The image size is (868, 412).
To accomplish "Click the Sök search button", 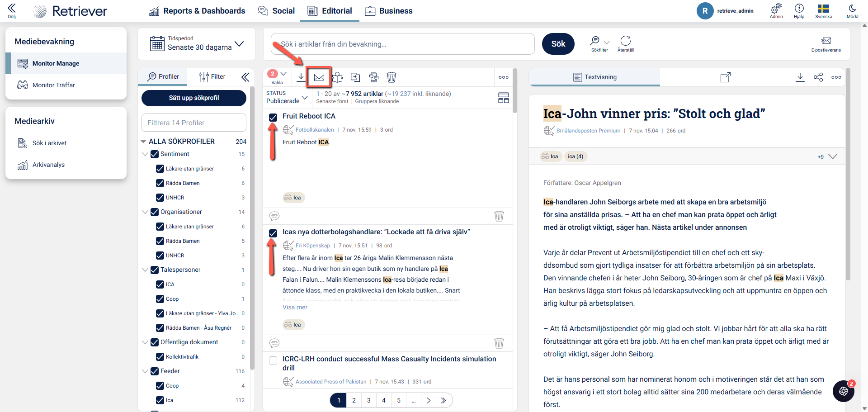I will (558, 44).
